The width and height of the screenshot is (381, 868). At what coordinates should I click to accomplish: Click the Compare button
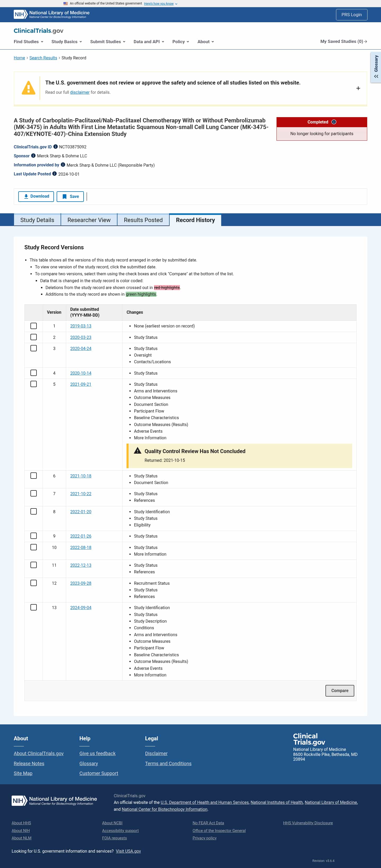(340, 690)
